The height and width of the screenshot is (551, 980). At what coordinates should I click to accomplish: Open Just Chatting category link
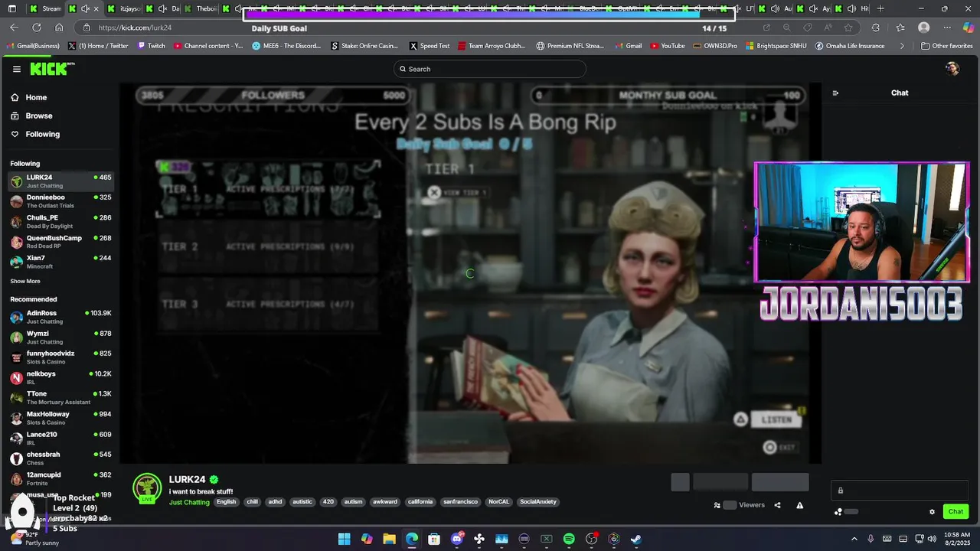coord(189,502)
